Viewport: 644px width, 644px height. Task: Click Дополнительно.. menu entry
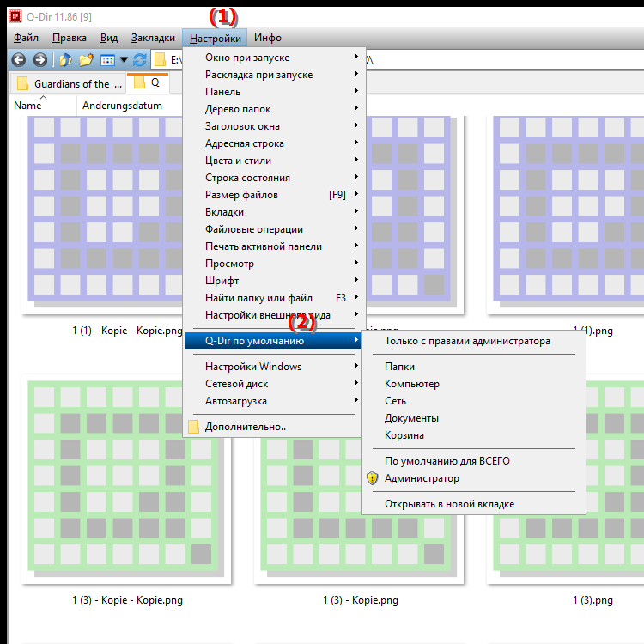point(273,427)
